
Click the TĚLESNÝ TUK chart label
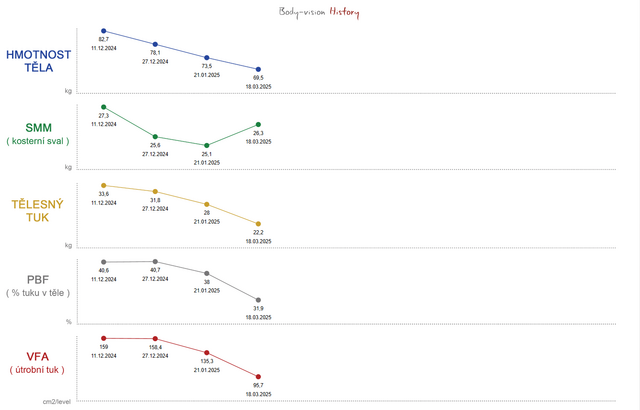click(39, 211)
